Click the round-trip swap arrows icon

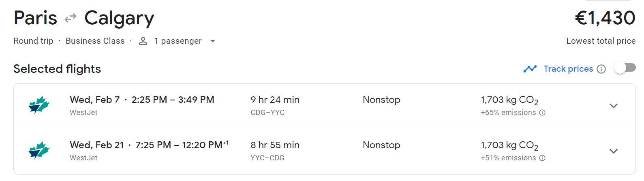pyautogui.click(x=71, y=18)
